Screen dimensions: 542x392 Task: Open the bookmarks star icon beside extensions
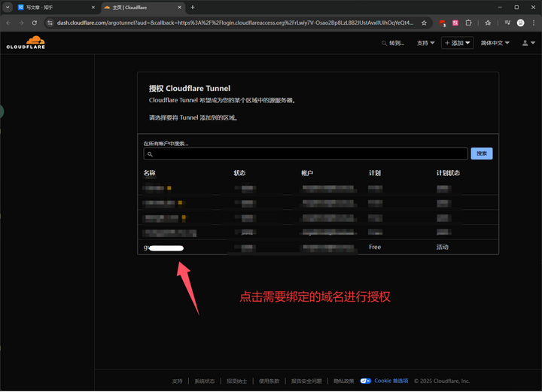488,23
